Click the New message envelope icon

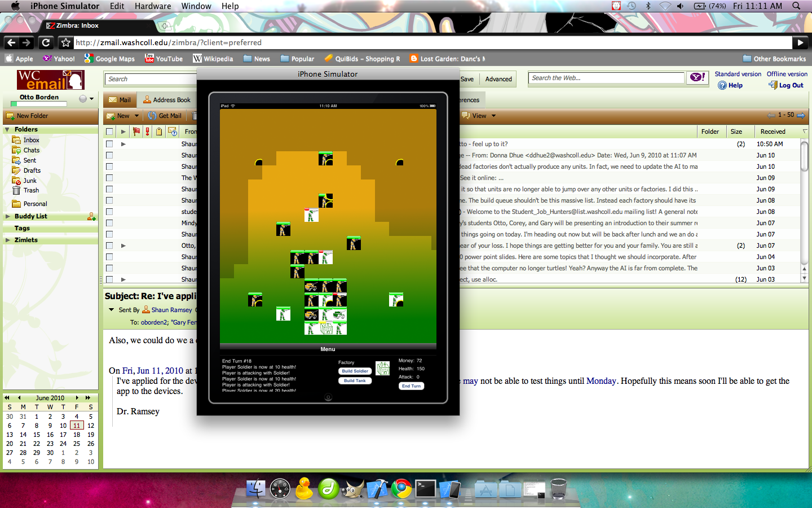point(111,116)
